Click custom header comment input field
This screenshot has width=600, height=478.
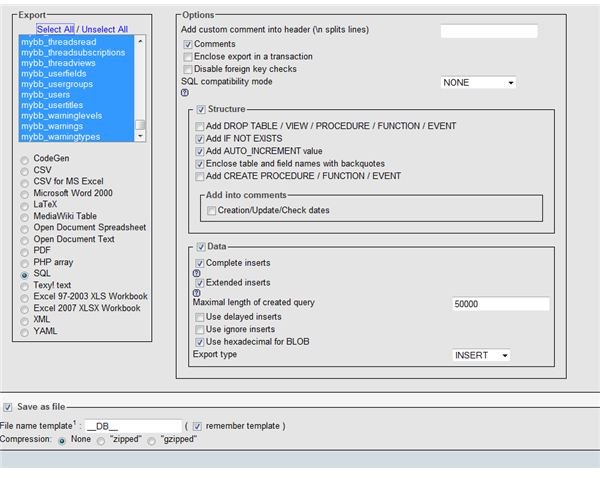point(489,31)
